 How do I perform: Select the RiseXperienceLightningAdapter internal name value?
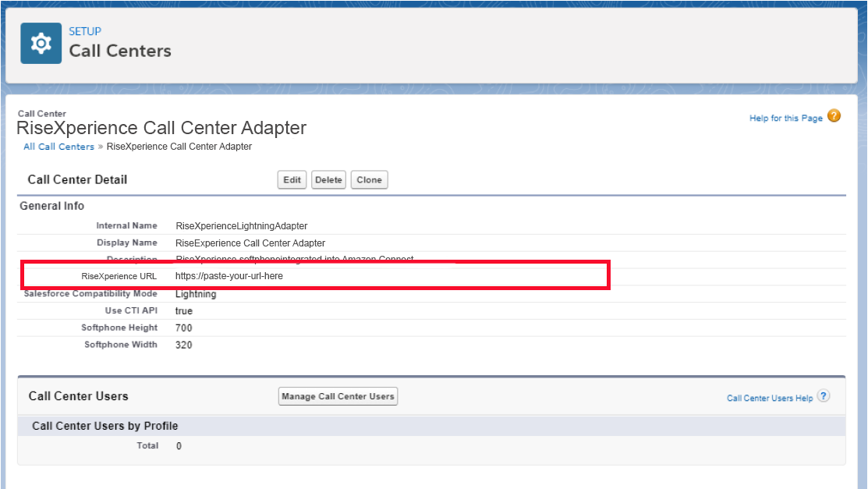pyautogui.click(x=241, y=226)
